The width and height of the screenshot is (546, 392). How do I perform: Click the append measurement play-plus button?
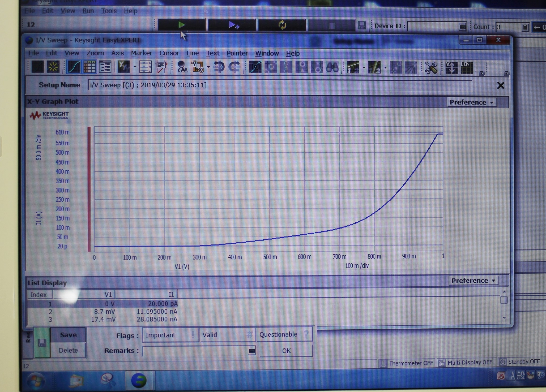click(x=232, y=25)
